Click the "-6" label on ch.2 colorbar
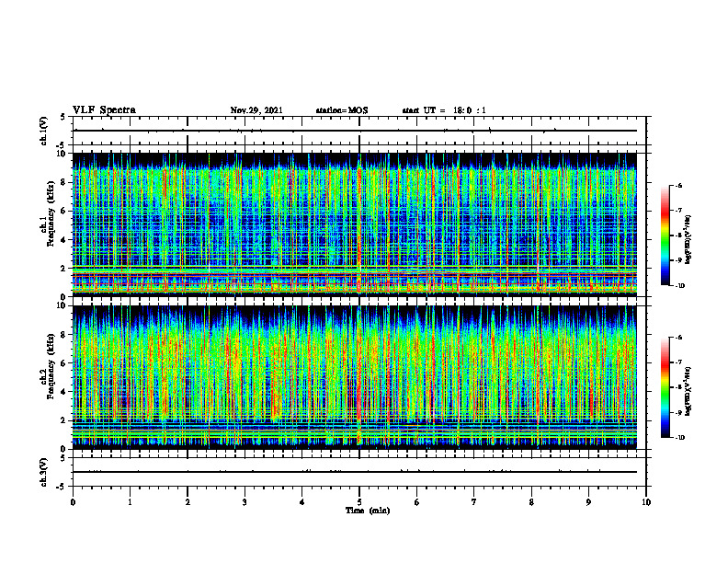The image size is (728, 563). coord(678,338)
